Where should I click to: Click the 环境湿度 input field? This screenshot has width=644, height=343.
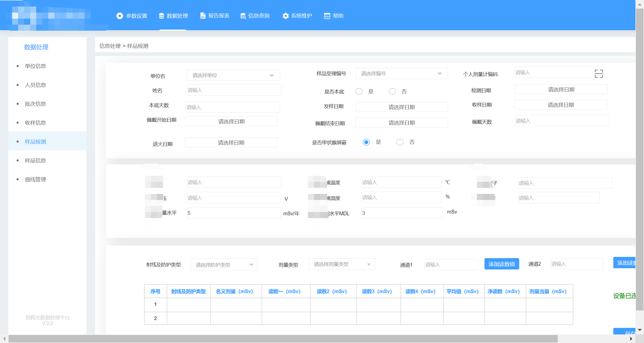click(401, 197)
